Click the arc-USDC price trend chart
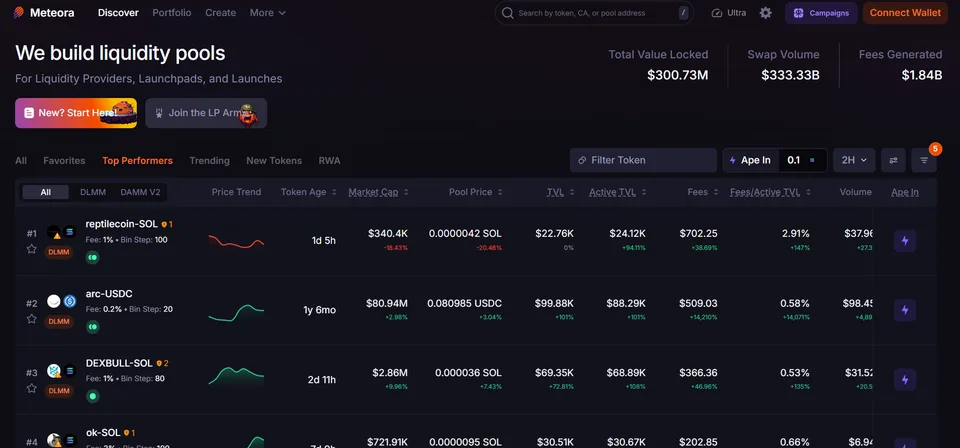Image resolution: width=960 pixels, height=448 pixels. [236, 312]
